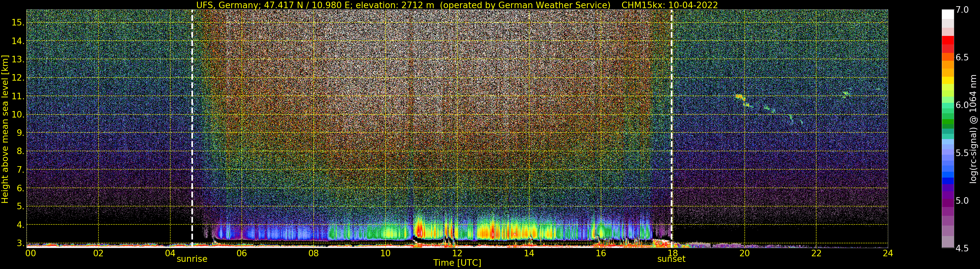Click the 12 tick on time axis
This screenshot has width=980, height=269.
click(457, 253)
